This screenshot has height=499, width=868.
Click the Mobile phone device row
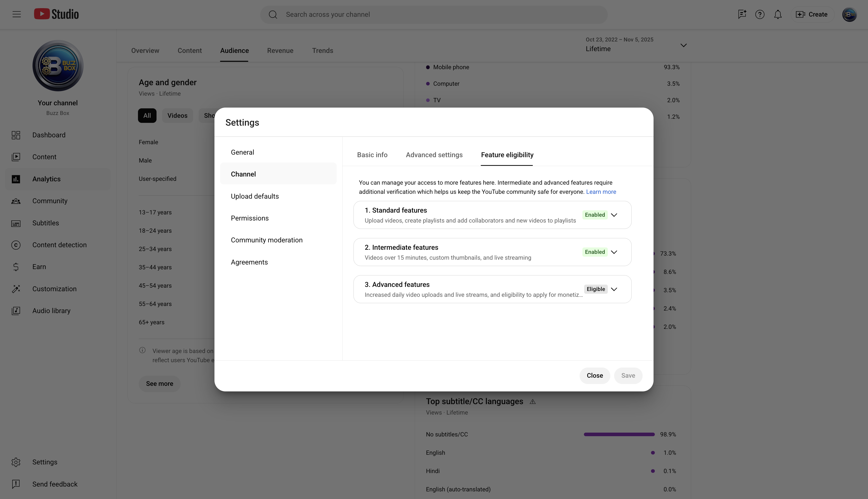553,67
